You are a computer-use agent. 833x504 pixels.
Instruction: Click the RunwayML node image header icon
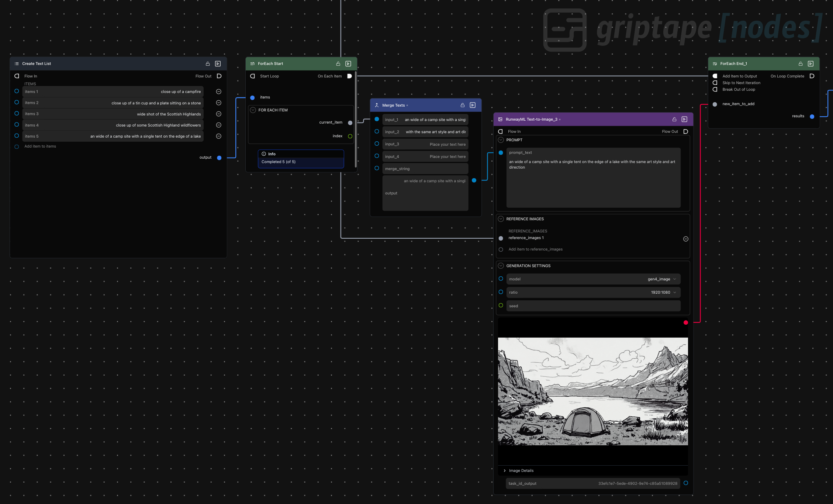click(x=500, y=119)
